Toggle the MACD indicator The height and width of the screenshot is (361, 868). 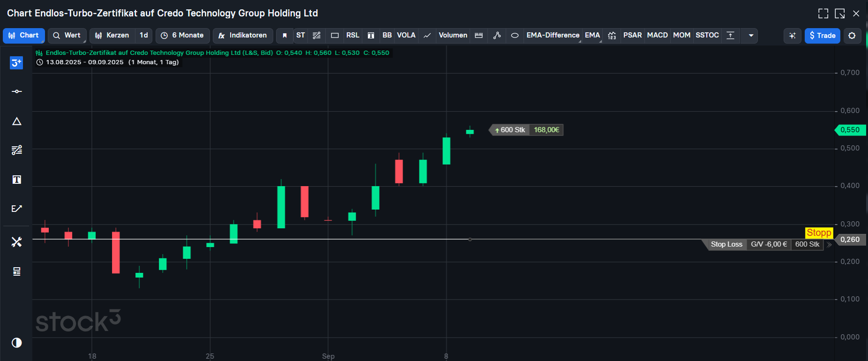coord(657,36)
